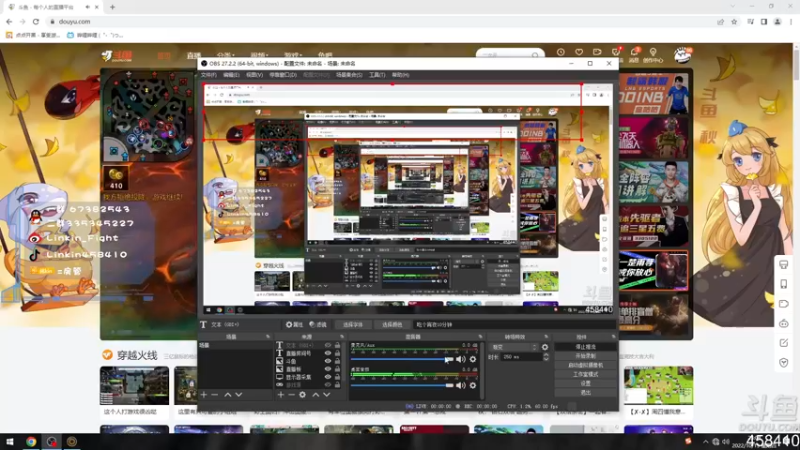Open Douyu notifications bell icon

click(x=634, y=52)
